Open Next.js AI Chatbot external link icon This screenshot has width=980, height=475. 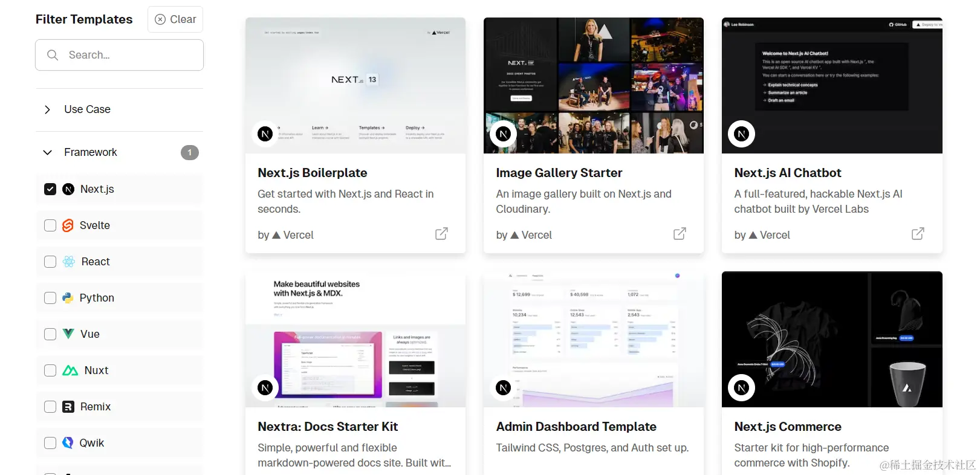[918, 234]
